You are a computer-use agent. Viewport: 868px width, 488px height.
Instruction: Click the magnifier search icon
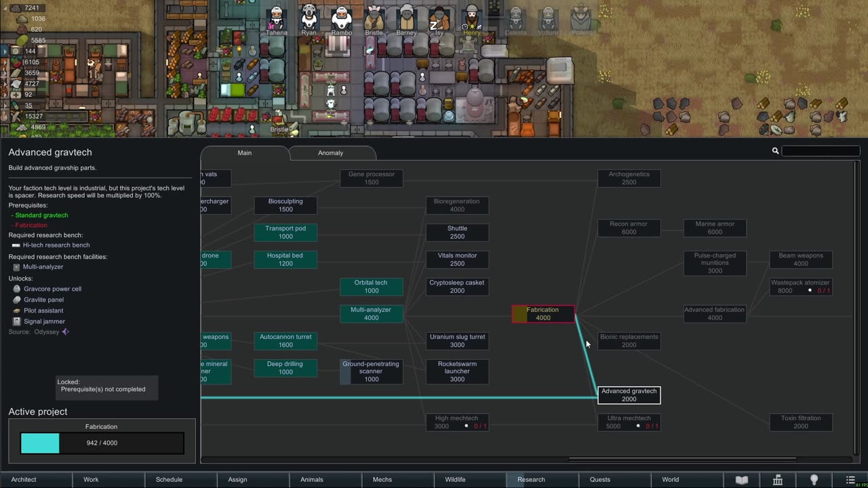(775, 151)
